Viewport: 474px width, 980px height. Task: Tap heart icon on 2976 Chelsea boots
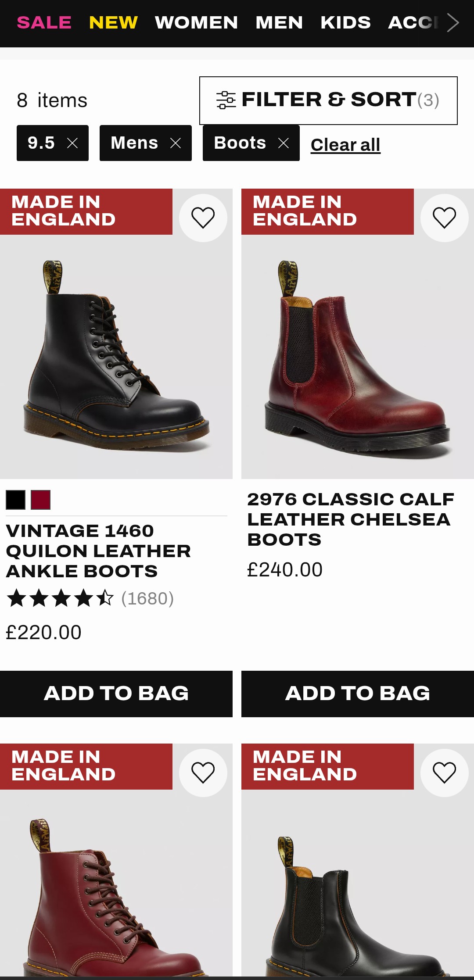(444, 218)
